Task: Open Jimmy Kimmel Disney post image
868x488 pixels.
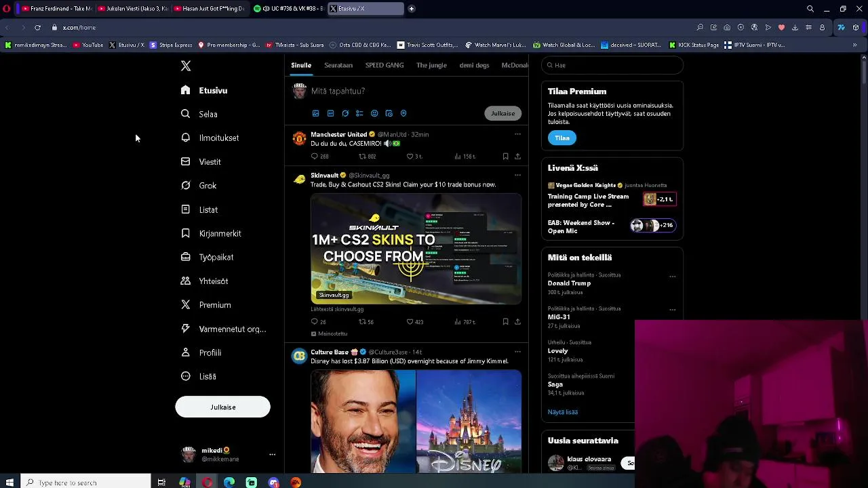Action: [x=416, y=421]
